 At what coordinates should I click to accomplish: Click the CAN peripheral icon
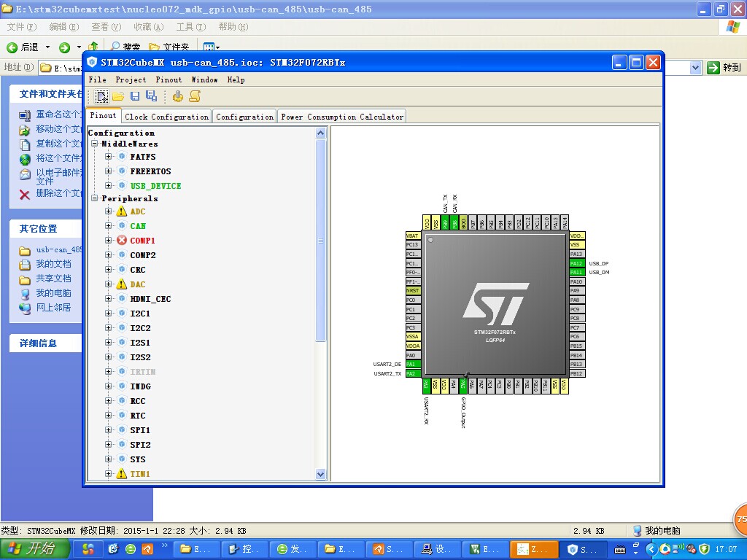pos(122,226)
